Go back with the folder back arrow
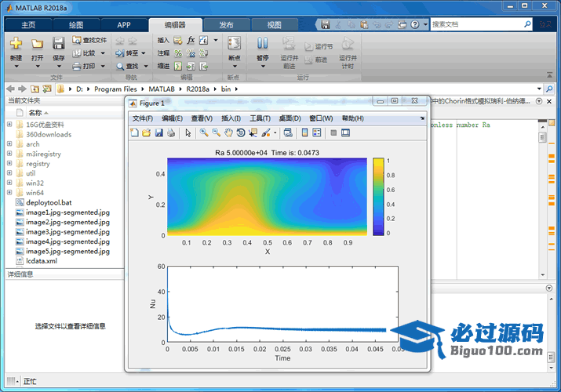This screenshot has height=392, width=561. (10, 89)
